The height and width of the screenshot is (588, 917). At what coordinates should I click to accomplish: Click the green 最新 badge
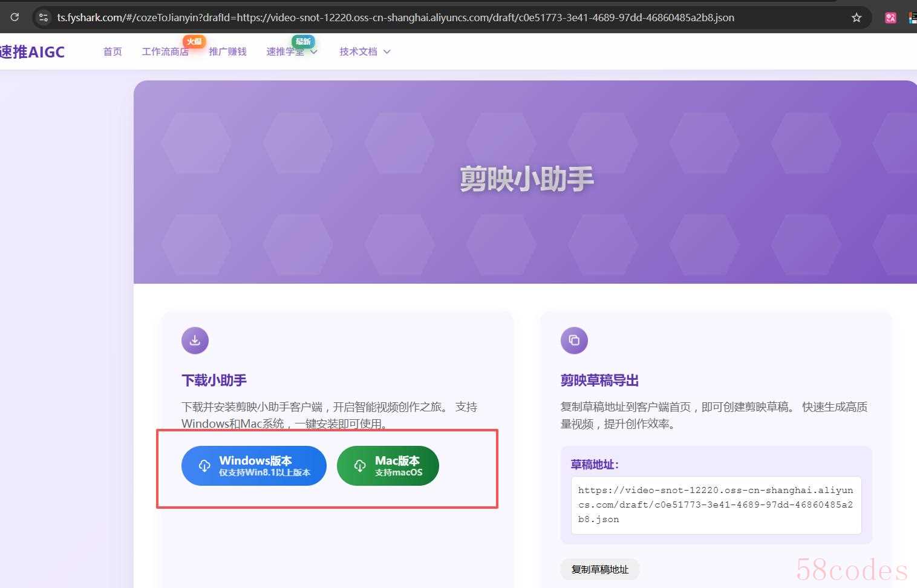[x=303, y=41]
